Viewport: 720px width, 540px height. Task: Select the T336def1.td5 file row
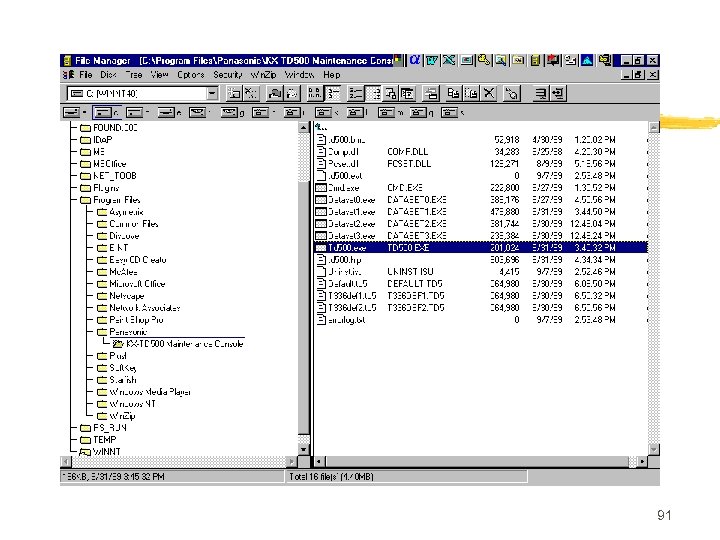tap(480, 296)
